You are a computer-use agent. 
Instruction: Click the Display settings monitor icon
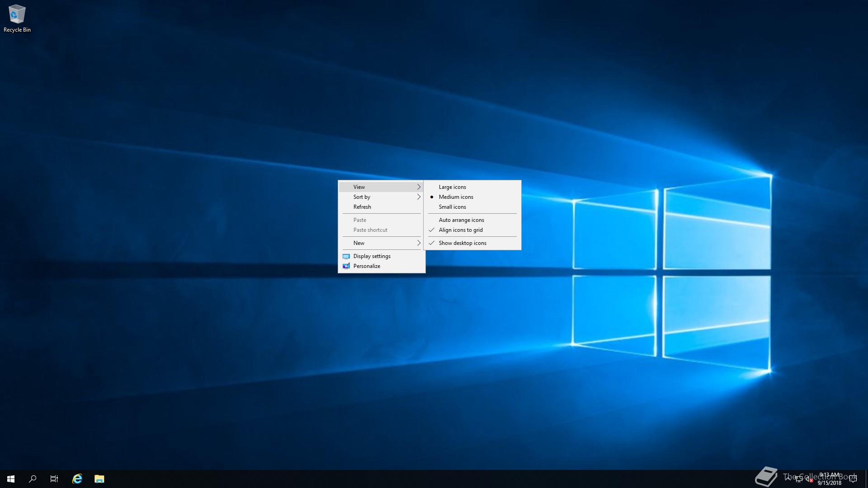[346, 256]
